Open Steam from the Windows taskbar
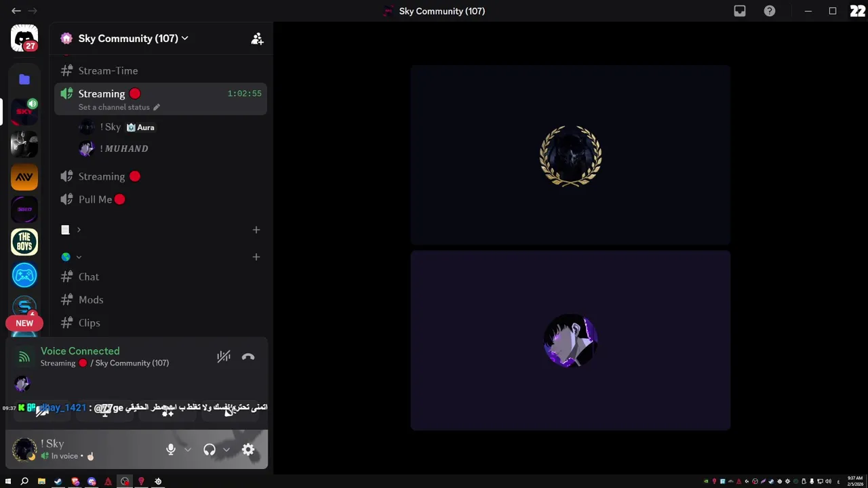The height and width of the screenshot is (488, 868). 58,481
